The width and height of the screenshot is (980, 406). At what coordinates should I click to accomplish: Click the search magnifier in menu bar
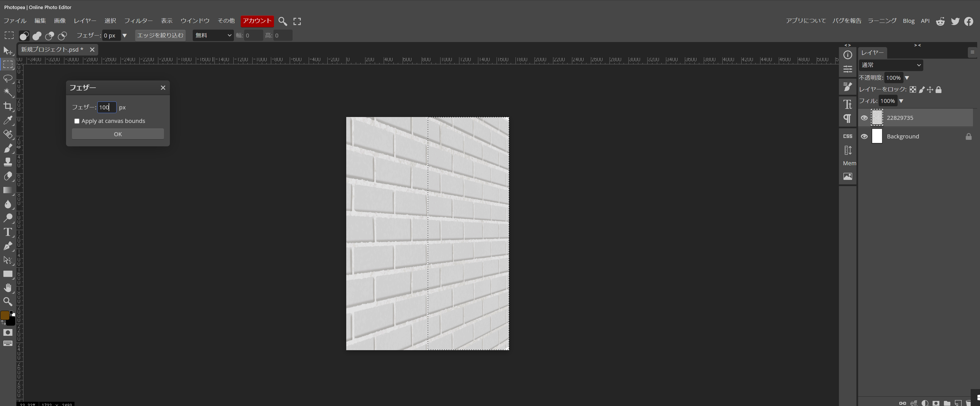point(282,21)
